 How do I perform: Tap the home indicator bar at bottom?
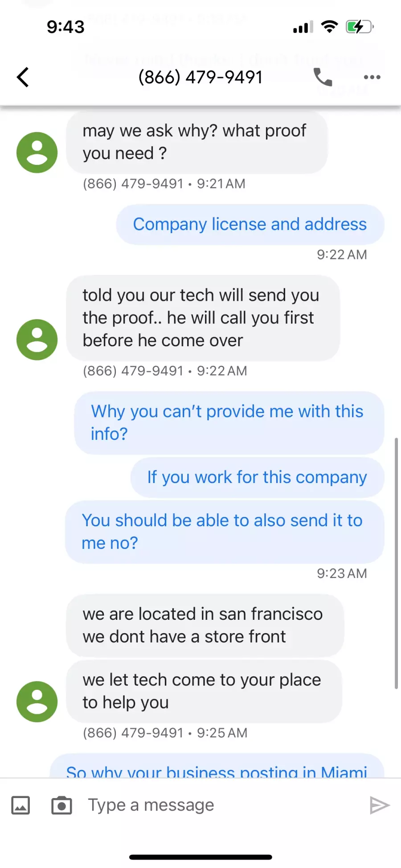[200, 857]
